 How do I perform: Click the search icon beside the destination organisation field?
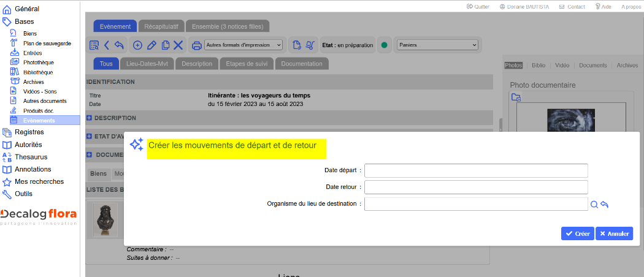click(x=594, y=205)
